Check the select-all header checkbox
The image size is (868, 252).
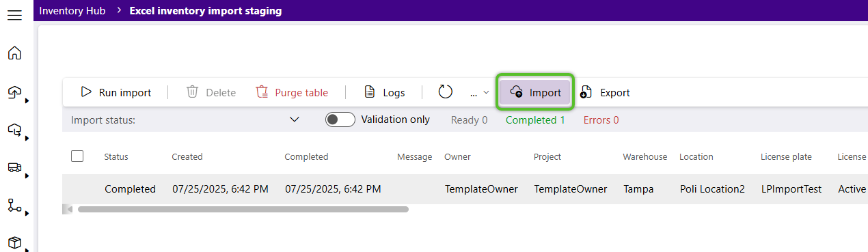pos(77,156)
